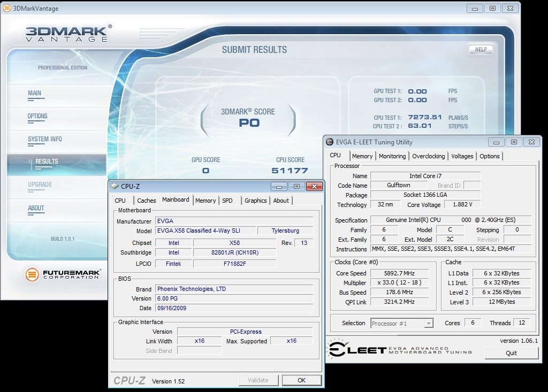Click the EVGA E-LEET title bar icon
The height and width of the screenshot is (392, 548).
coord(330,142)
